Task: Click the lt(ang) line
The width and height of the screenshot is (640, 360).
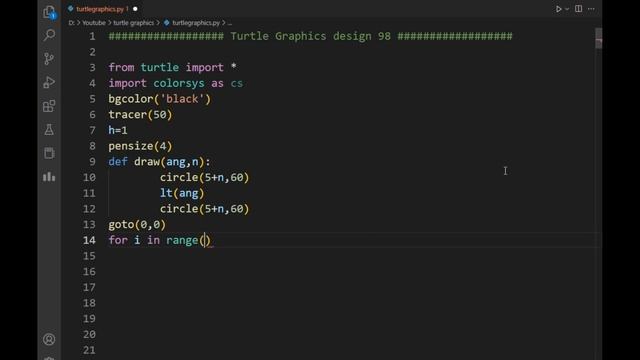Action: click(x=182, y=193)
